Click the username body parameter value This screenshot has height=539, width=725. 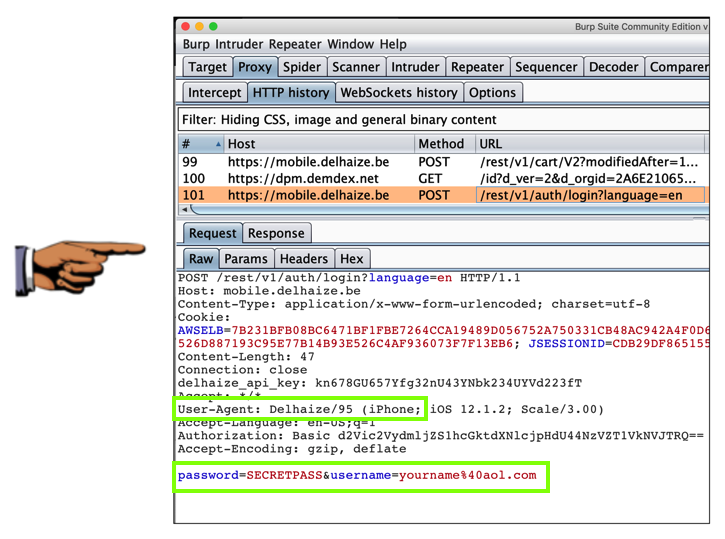pos(467,475)
